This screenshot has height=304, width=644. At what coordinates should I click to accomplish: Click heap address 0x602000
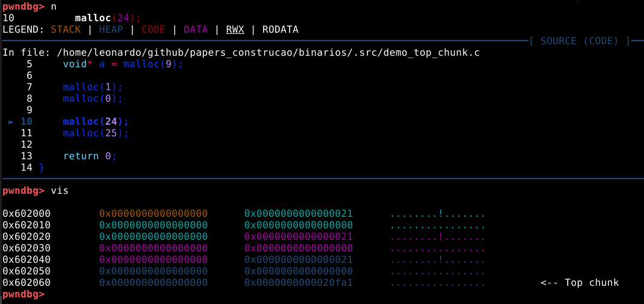pyautogui.click(x=27, y=214)
